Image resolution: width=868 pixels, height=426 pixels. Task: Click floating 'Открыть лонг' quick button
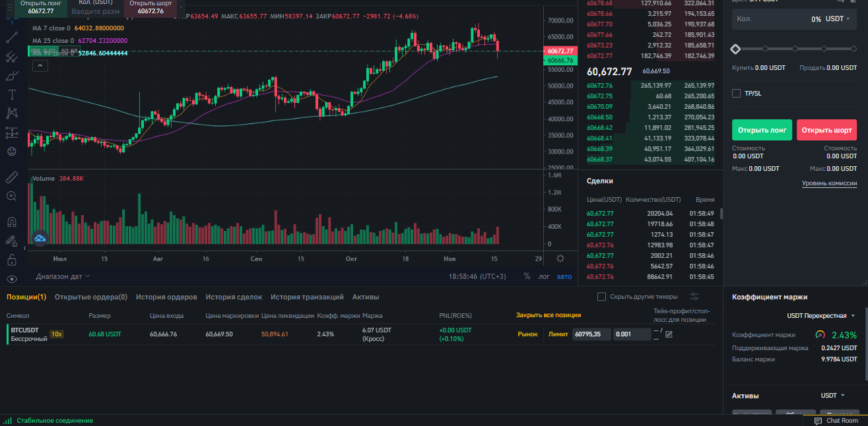(x=40, y=7)
